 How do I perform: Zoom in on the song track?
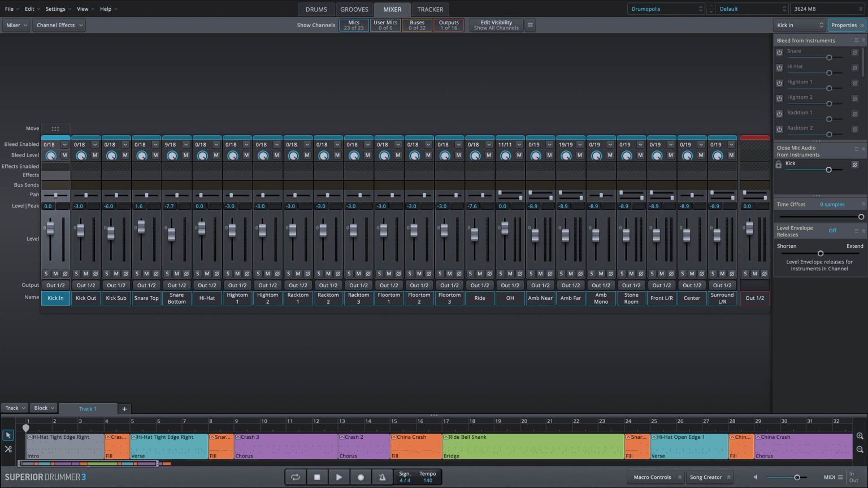(860, 436)
